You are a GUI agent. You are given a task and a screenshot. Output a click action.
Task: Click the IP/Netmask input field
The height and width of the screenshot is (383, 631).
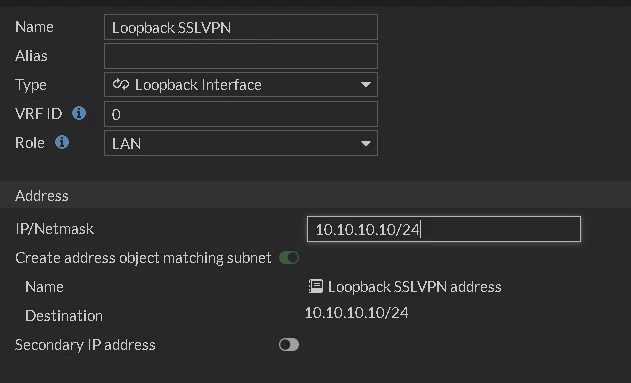[x=444, y=229]
